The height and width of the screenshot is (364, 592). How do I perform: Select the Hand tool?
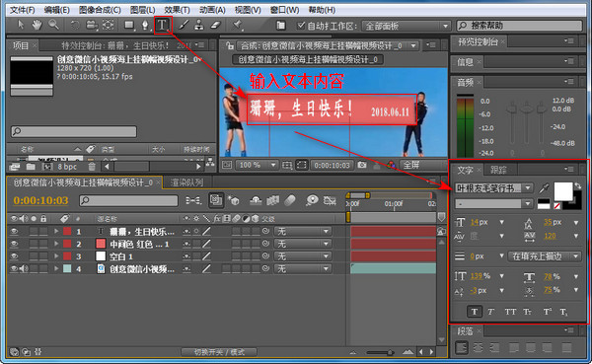click(x=37, y=25)
